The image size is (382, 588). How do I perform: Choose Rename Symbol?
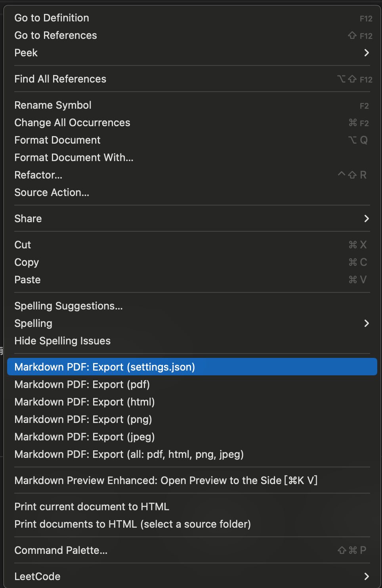coord(53,105)
